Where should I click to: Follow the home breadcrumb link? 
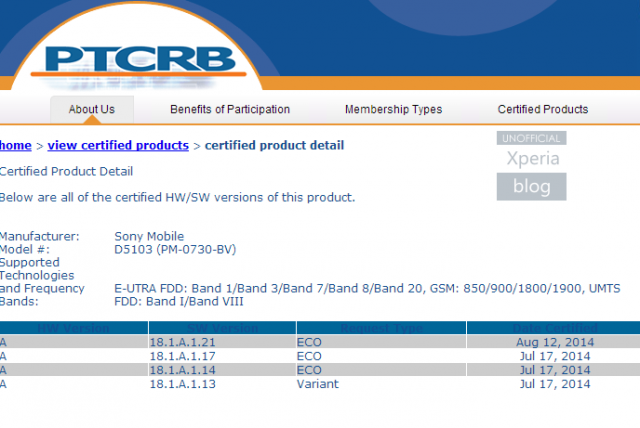click(x=16, y=145)
